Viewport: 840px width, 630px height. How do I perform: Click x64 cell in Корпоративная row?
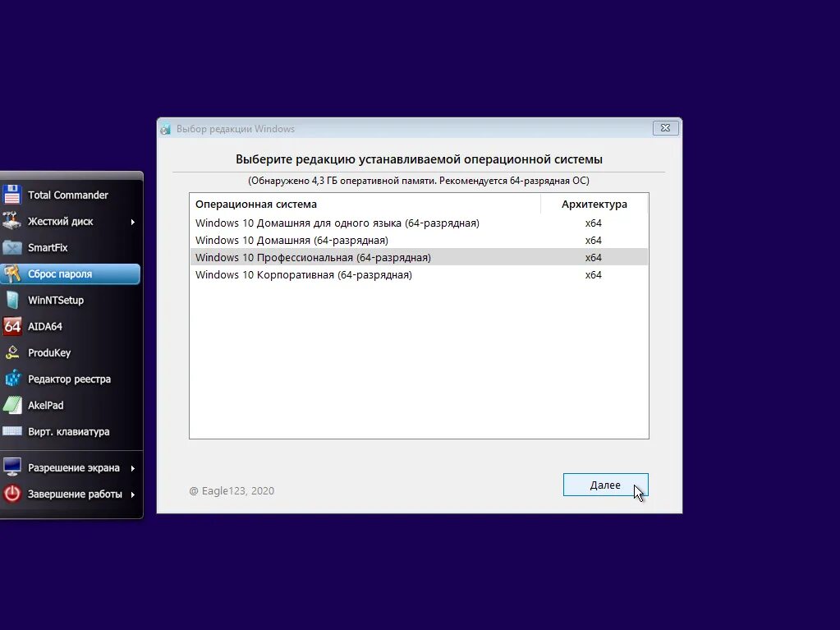coord(594,275)
